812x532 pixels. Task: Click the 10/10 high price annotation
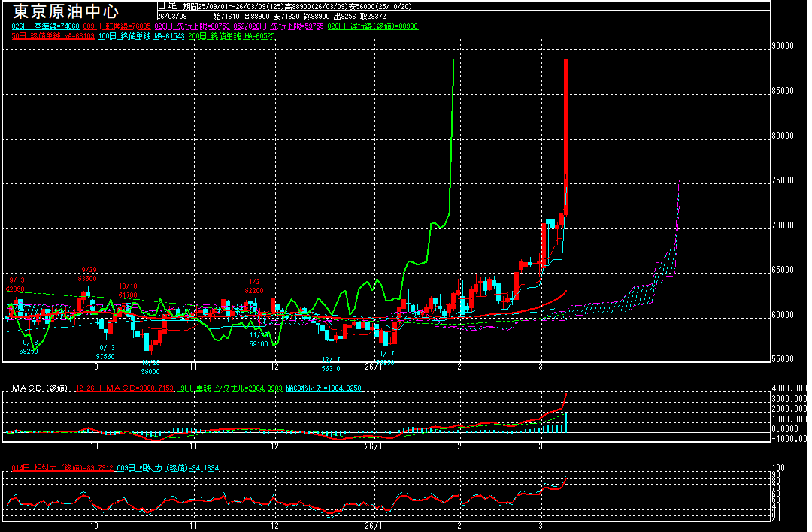(x=128, y=291)
